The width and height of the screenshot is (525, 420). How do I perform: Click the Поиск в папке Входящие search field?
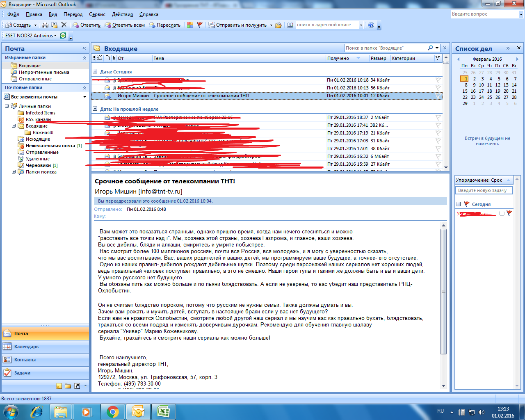(x=386, y=48)
